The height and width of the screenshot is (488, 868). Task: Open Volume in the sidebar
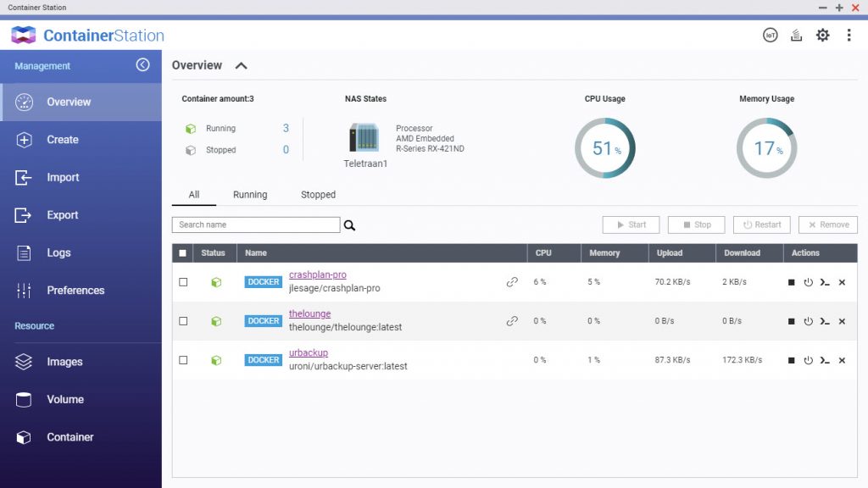coord(81,399)
